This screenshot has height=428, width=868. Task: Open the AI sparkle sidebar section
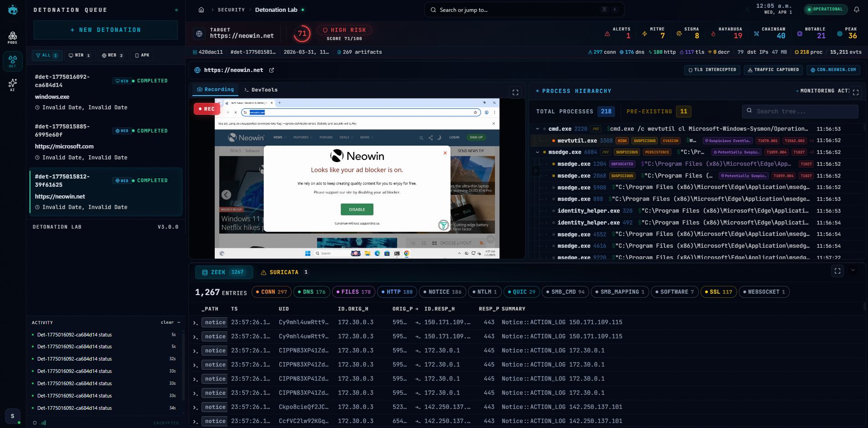coord(12,85)
